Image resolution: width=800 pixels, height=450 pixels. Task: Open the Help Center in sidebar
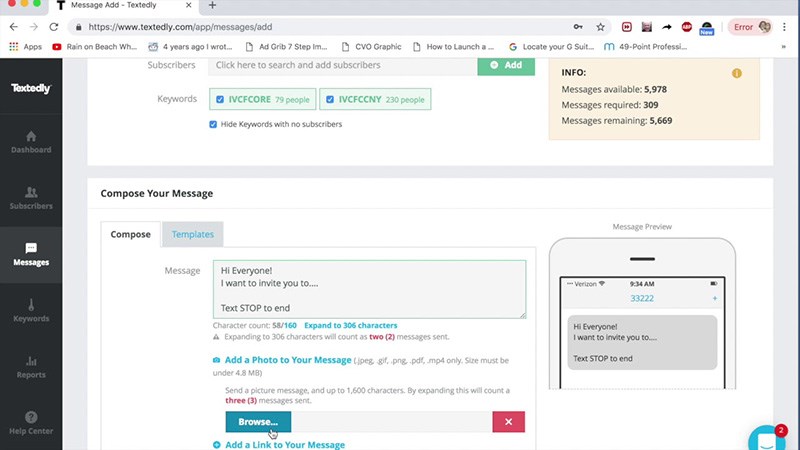pos(31,423)
